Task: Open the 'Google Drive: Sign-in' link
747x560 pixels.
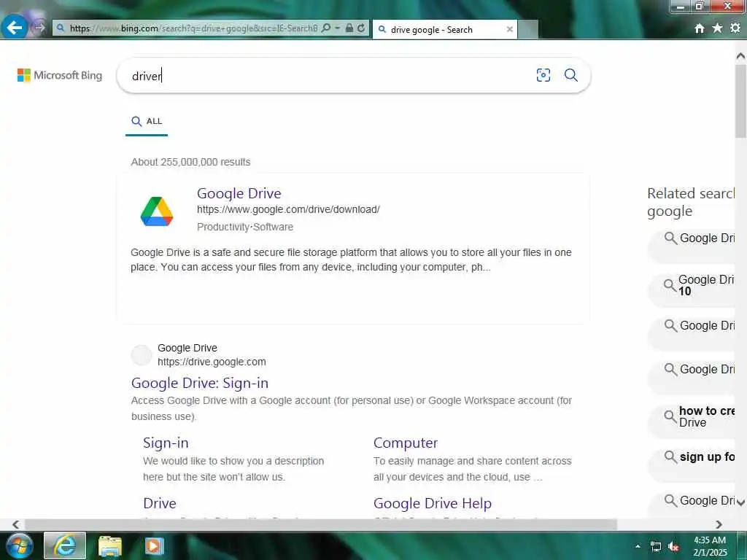Action: pyautogui.click(x=200, y=383)
